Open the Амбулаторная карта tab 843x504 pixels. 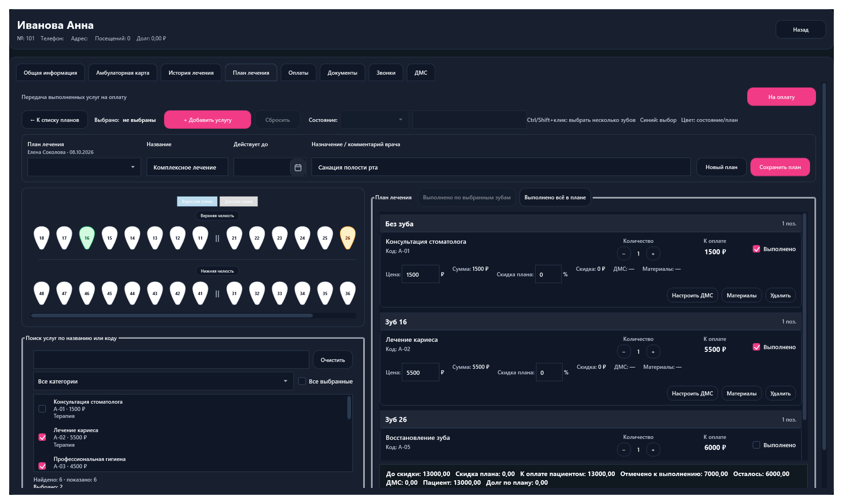pyautogui.click(x=123, y=72)
